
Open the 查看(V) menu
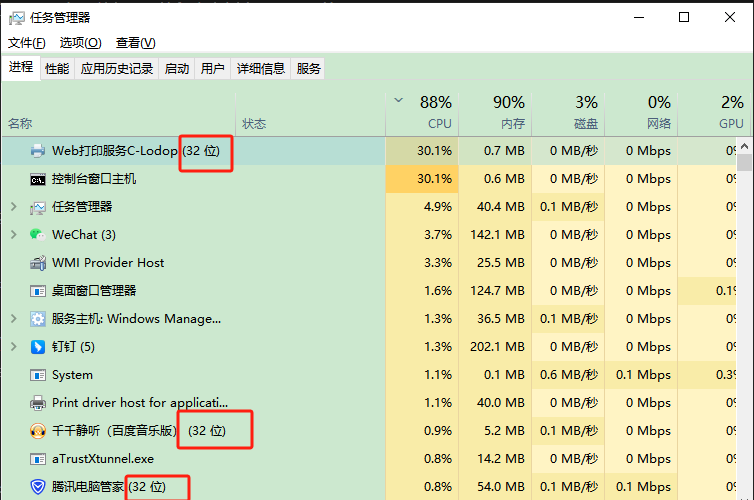point(136,43)
